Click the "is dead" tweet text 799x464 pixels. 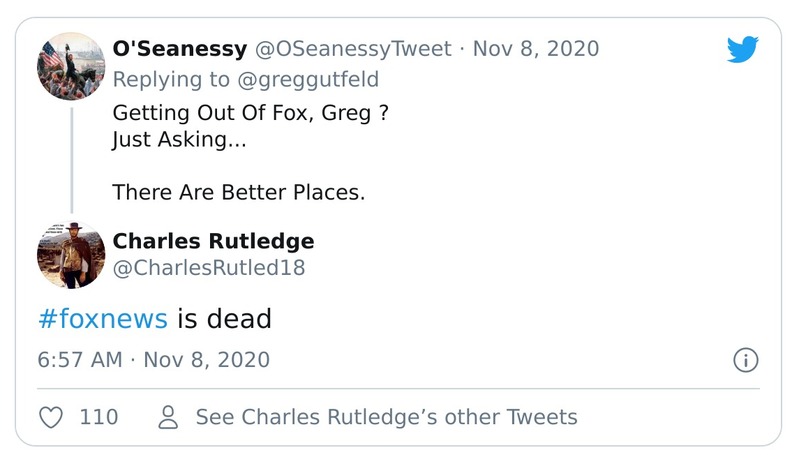(x=225, y=318)
